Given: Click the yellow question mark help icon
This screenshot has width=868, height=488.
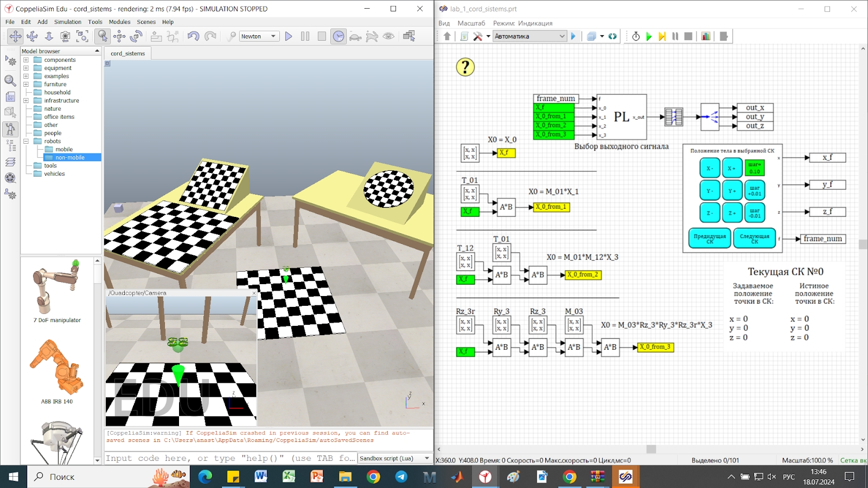Looking at the screenshot, I should [465, 67].
